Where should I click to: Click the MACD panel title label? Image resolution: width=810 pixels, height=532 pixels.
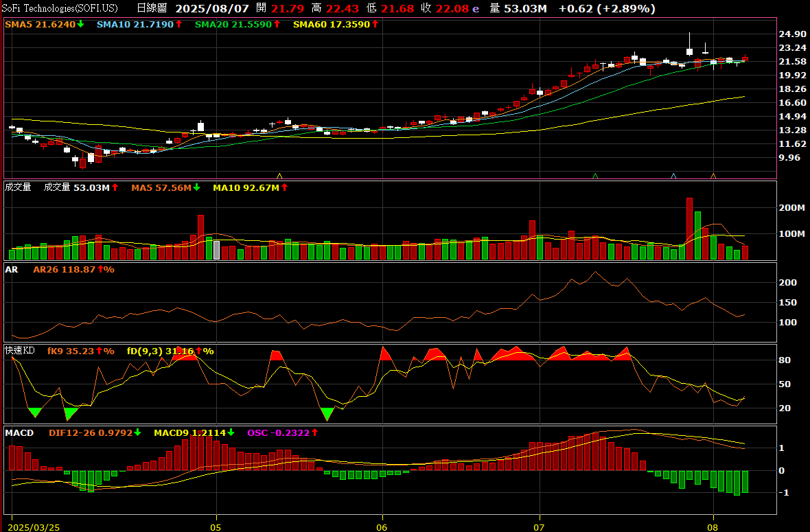(19, 433)
